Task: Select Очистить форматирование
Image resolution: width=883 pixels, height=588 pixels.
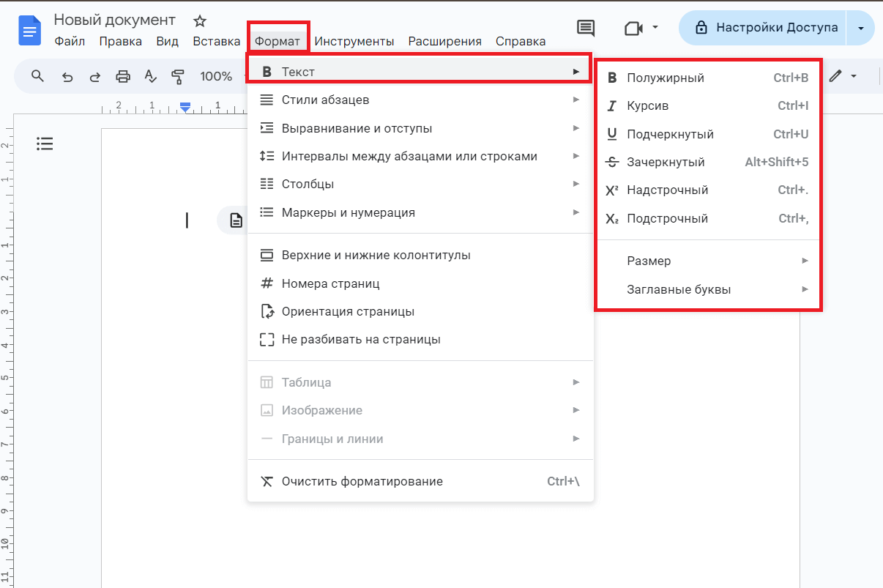Action: coord(362,481)
